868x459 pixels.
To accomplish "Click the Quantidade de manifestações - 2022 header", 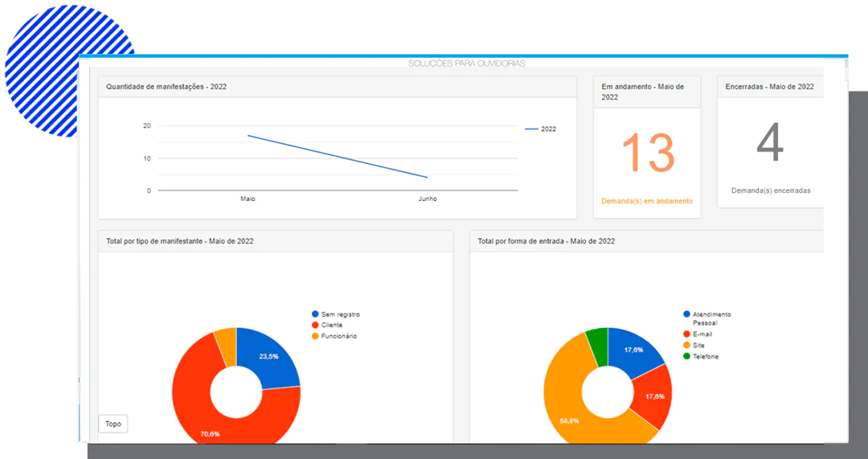I will coord(166,86).
